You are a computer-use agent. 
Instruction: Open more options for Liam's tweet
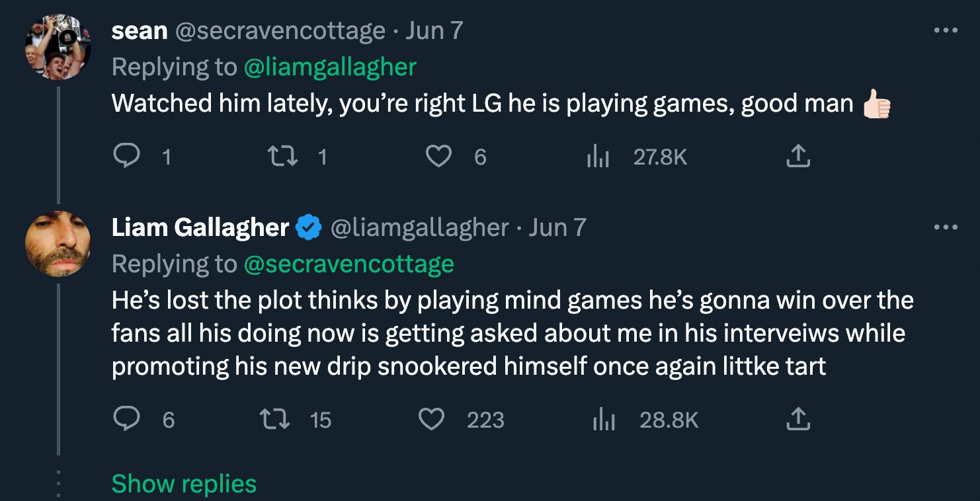click(946, 227)
